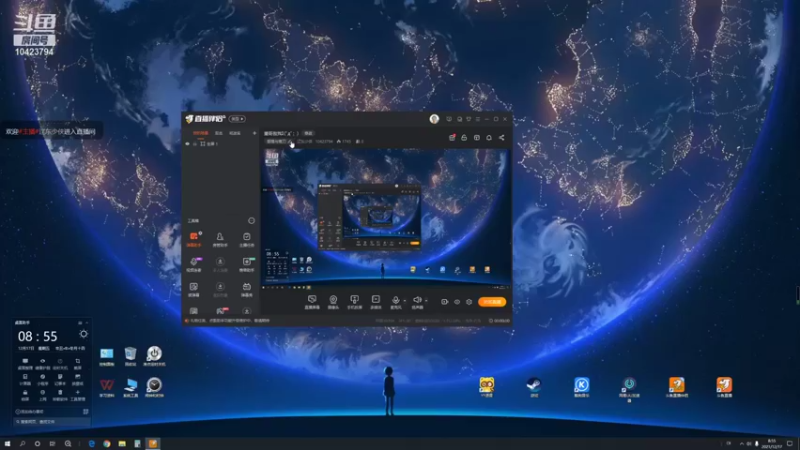Viewport: 800px width, 450px height.
Task: Click the red-icon notice in the status bar
Action: [x=228, y=321]
